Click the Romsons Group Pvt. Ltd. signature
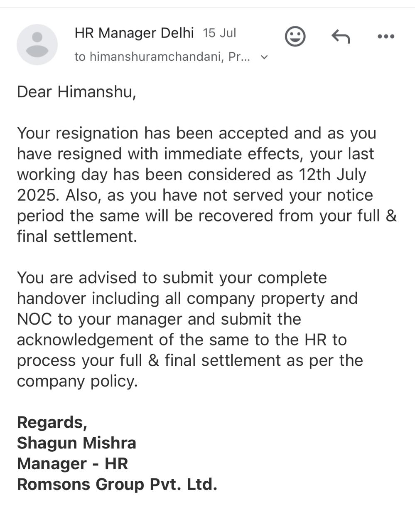Screen dimensions: 415x532 pos(117,484)
